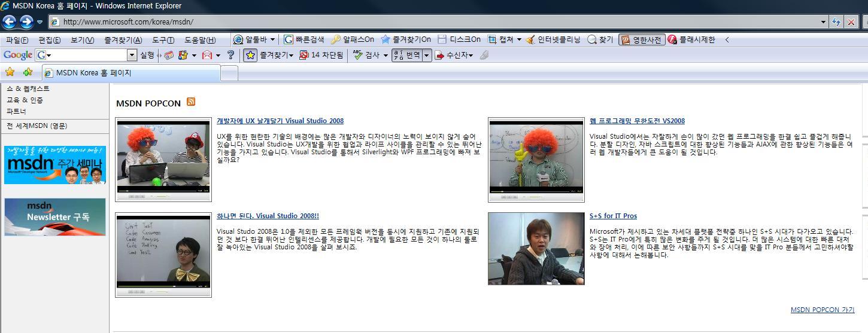868x333 pixels.
Task: Click the Google toolbar mail envelope icon
Action: 207,55
